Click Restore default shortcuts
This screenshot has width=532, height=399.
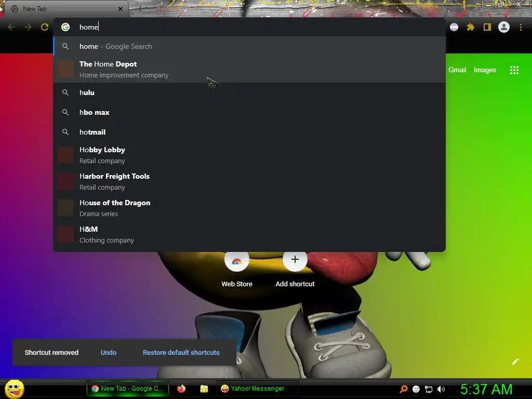pyautogui.click(x=181, y=353)
